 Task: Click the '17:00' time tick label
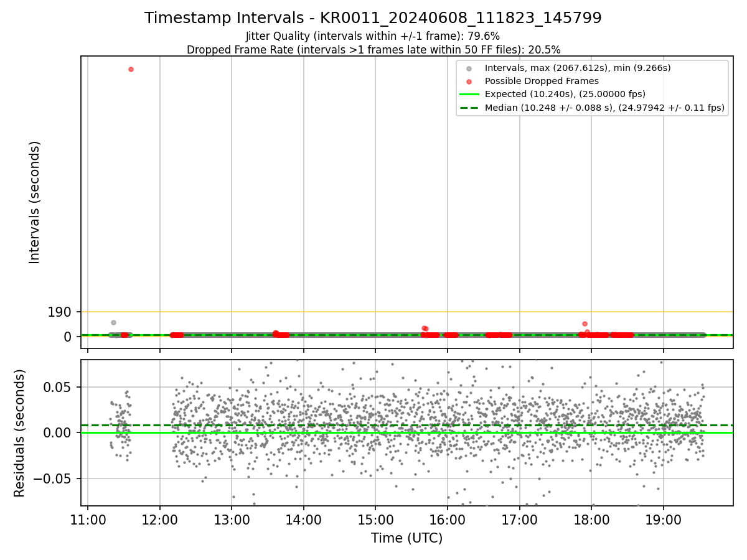(519, 520)
